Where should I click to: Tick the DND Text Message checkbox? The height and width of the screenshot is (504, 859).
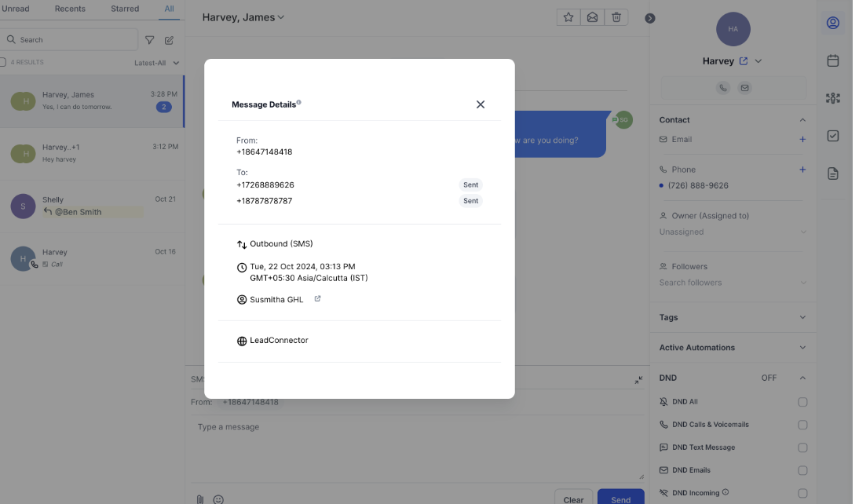tap(802, 447)
